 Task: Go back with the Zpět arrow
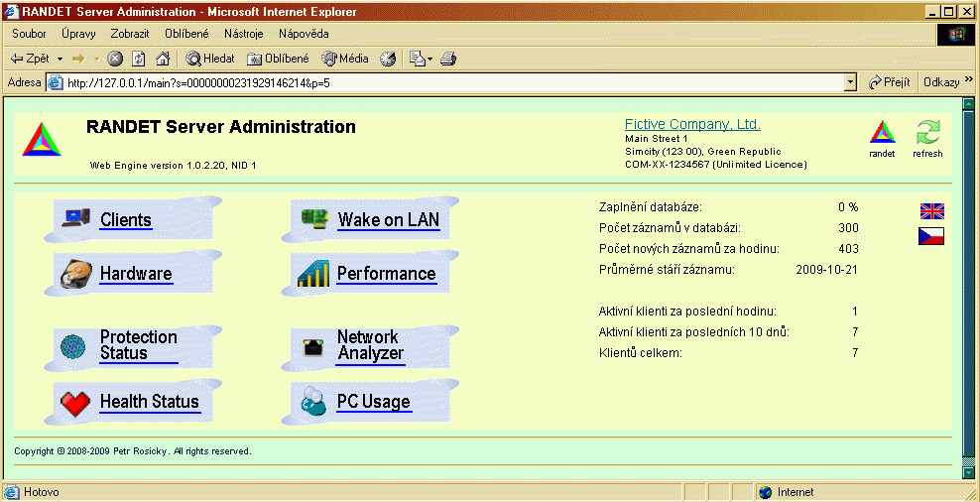32,59
